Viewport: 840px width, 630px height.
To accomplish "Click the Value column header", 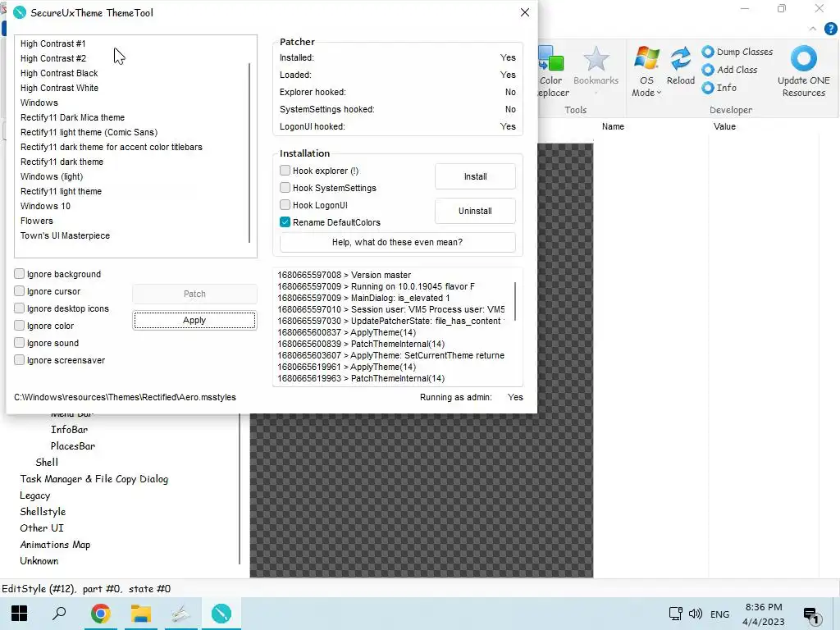I will (724, 126).
